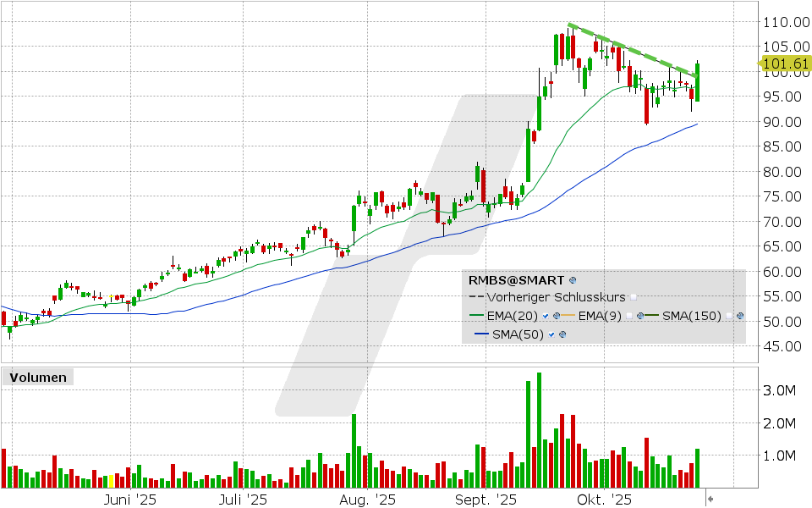Click the small arrow icon right of time axis

(x=710, y=499)
